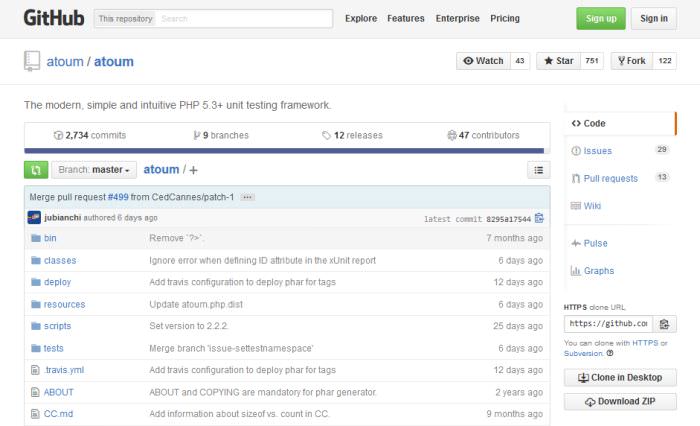The width and height of the screenshot is (700, 426).
Task: Open the Pulse tab
Action: [621, 243]
